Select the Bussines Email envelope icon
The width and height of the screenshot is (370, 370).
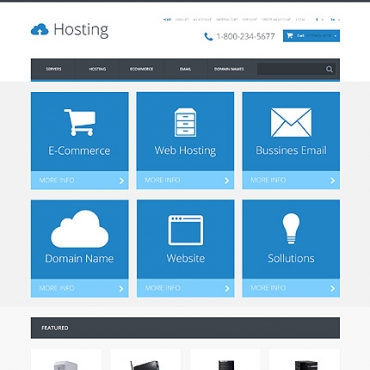point(291,122)
